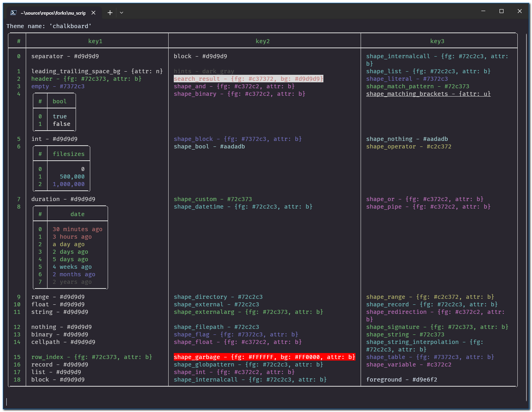Click the 'shape_signature' entry
The image size is (532, 412).
tap(437, 327)
